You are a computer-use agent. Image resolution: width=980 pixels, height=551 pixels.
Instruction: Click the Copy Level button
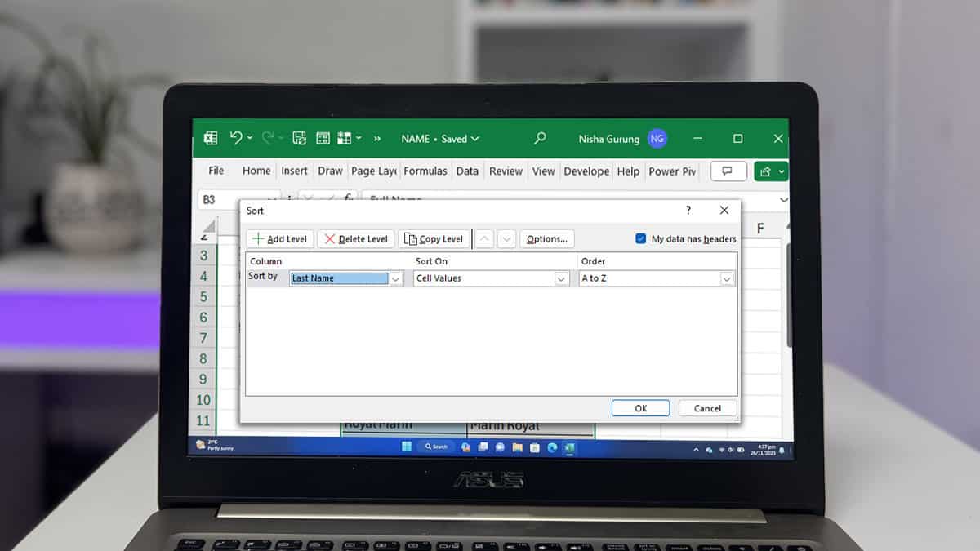[434, 238]
